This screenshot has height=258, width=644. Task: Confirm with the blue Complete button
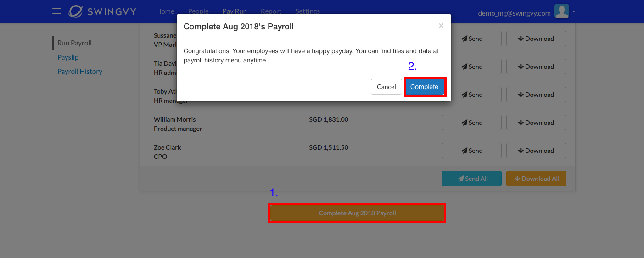(424, 87)
